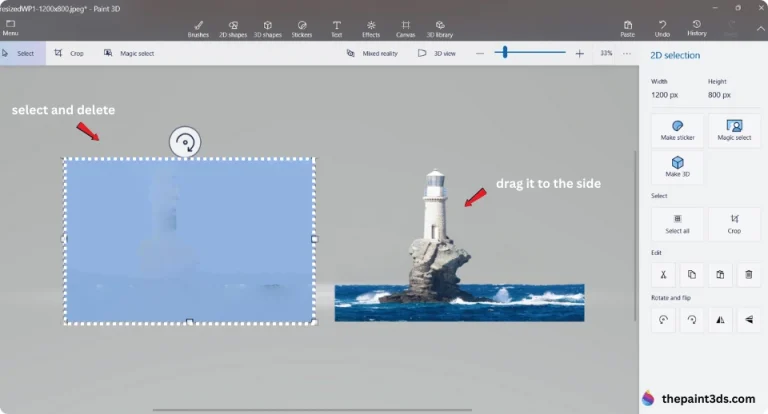Choose Magic select in the toolbar
The image size is (768, 414).
(129, 53)
